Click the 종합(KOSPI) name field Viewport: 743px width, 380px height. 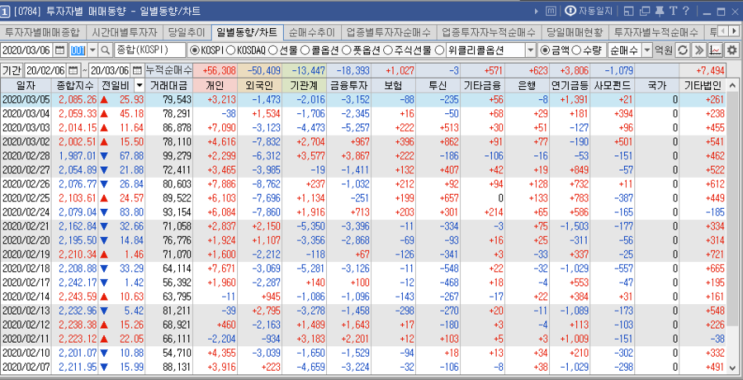[150, 50]
